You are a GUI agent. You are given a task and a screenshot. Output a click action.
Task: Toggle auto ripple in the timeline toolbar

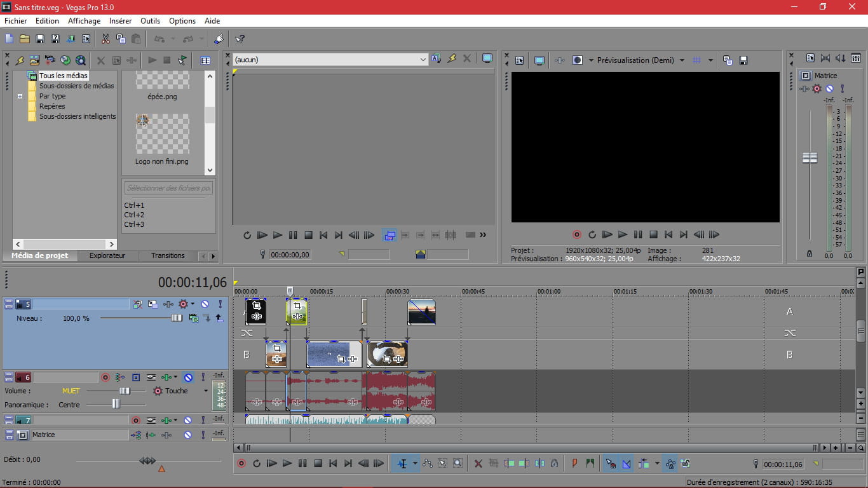pos(643,464)
